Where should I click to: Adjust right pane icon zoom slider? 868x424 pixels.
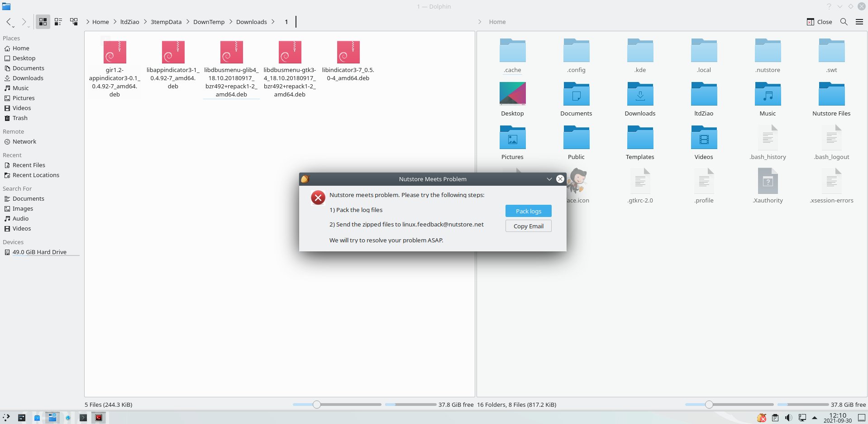coord(709,405)
